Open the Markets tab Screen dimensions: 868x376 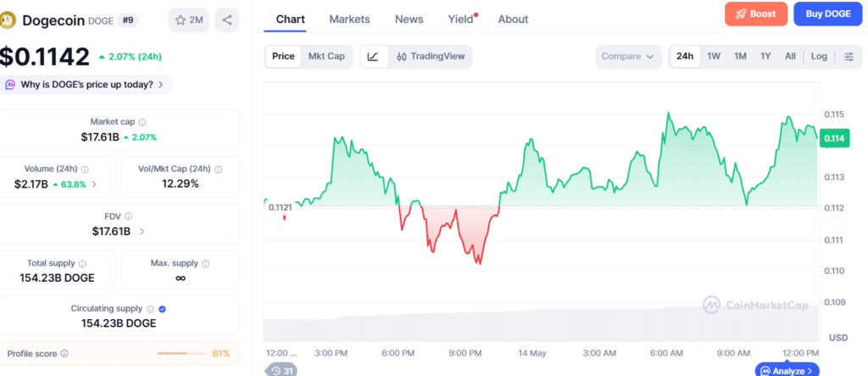349,20
